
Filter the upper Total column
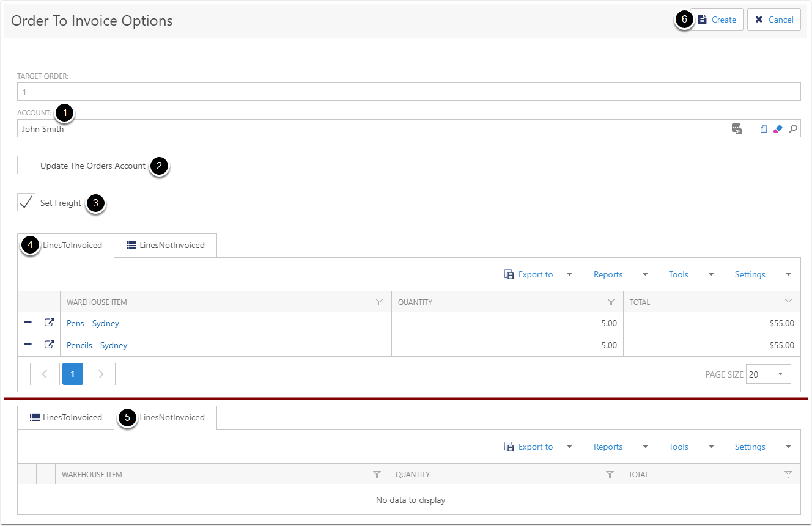(x=788, y=302)
